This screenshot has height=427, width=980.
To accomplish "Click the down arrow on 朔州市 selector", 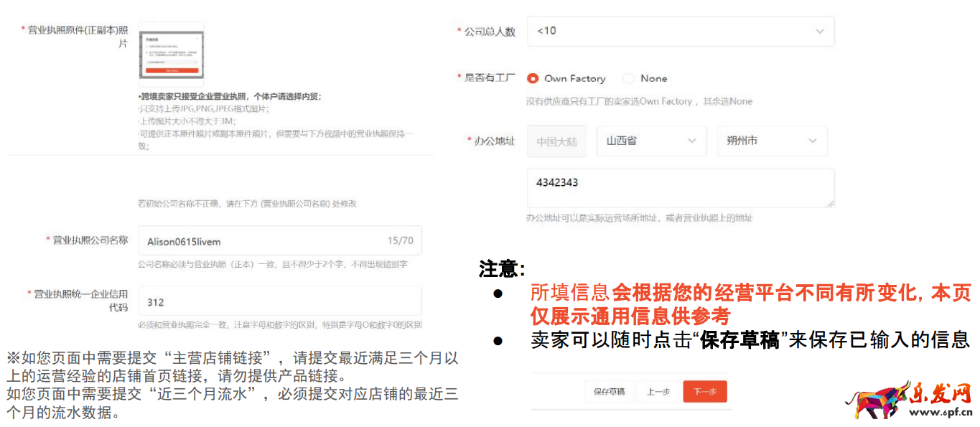I will pos(813,141).
